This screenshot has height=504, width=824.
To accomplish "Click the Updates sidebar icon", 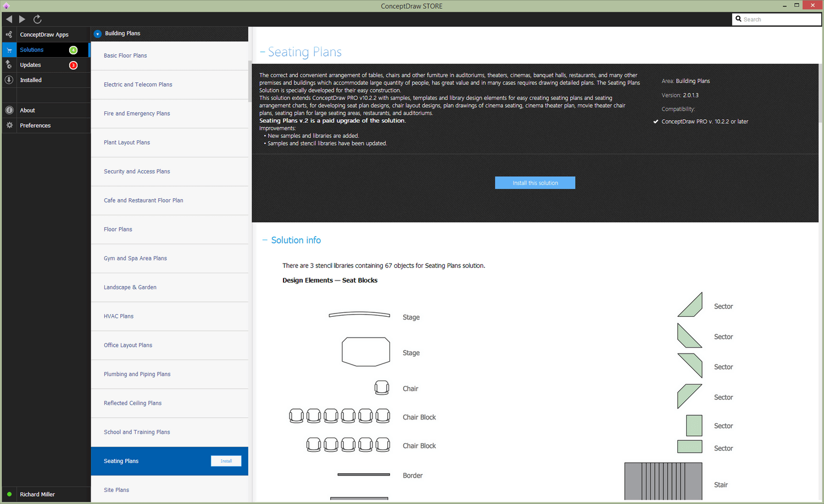I will [x=9, y=65].
